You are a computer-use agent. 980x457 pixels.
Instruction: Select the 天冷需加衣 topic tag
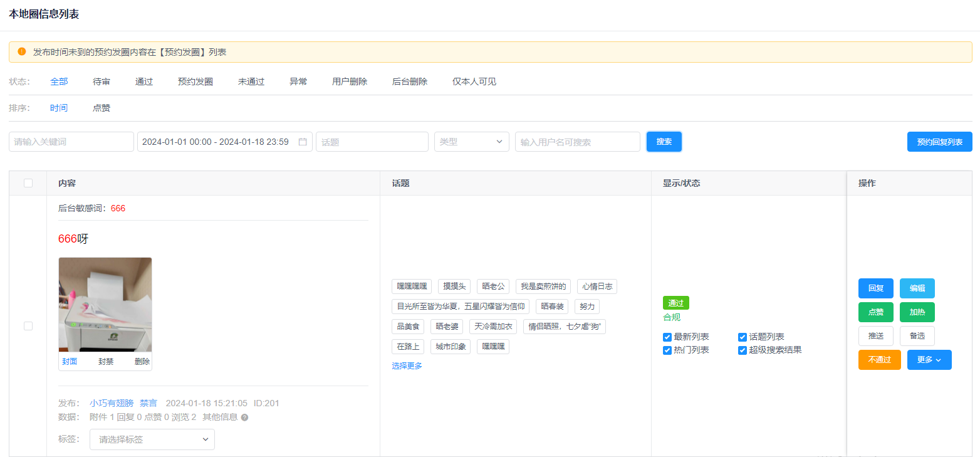pos(493,327)
